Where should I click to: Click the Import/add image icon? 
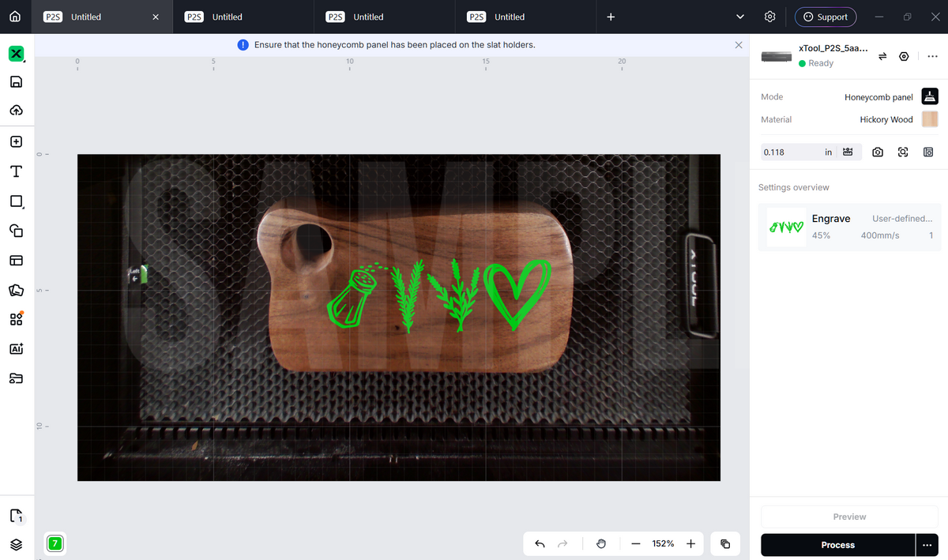[16, 142]
